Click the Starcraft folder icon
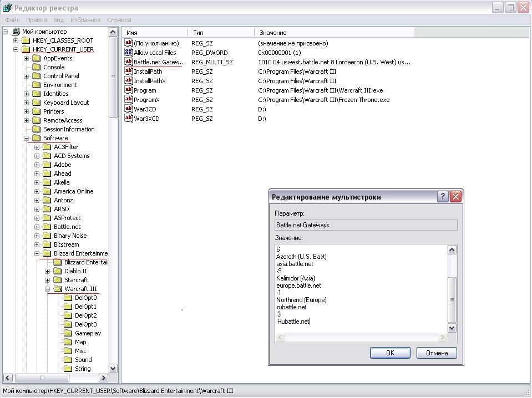This screenshot has height=398, width=532. pyautogui.click(x=58, y=280)
